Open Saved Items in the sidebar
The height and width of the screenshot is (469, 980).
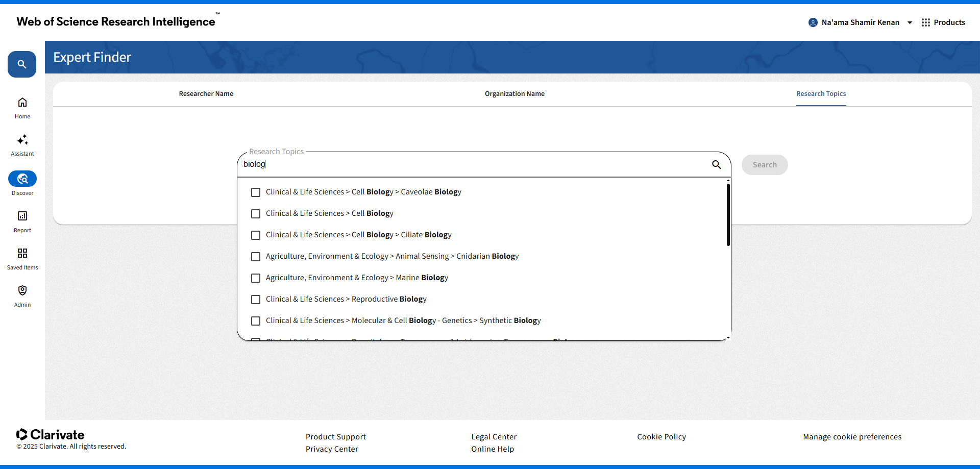(22, 259)
